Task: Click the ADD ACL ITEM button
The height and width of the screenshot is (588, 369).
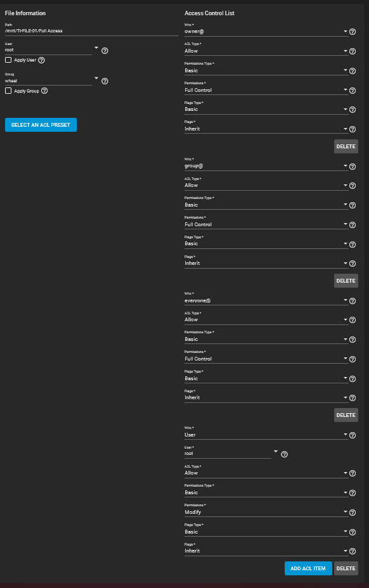Action: click(308, 568)
